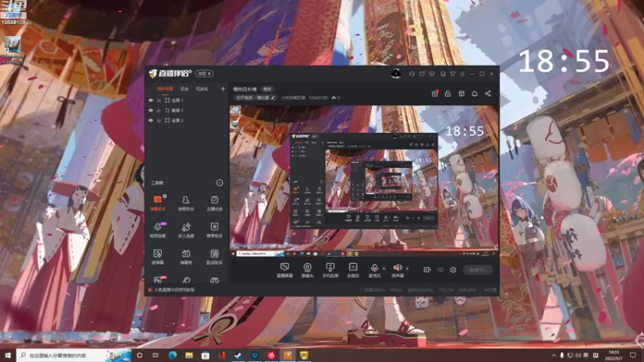644x362 pixels.
Task: Open the 弹幕助手 danmaku assistant tool
Action: pyautogui.click(x=157, y=204)
